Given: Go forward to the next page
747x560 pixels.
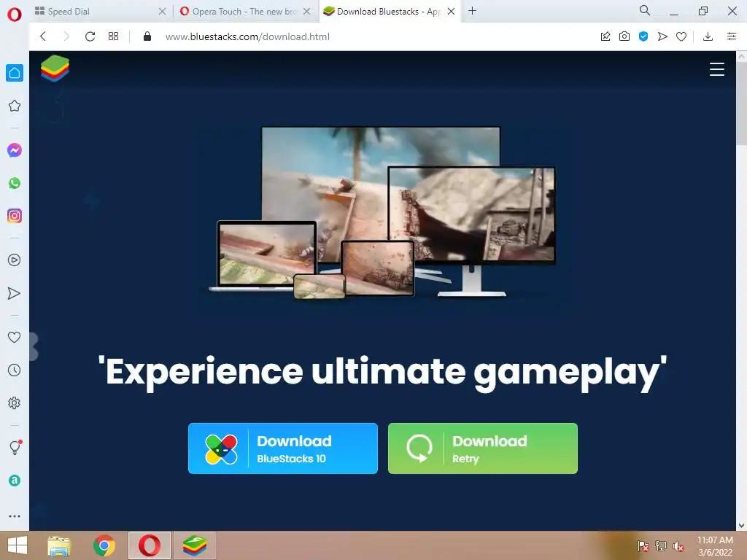Looking at the screenshot, I should click(66, 36).
